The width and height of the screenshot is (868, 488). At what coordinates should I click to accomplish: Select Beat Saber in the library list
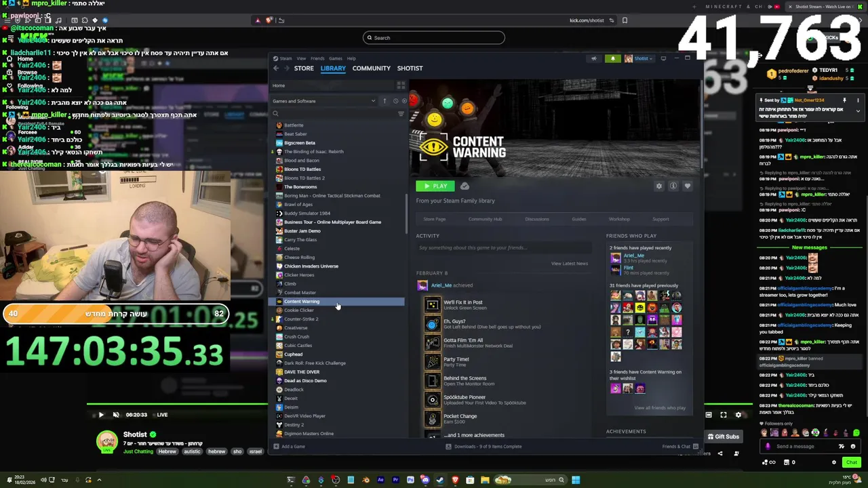tap(295, 134)
